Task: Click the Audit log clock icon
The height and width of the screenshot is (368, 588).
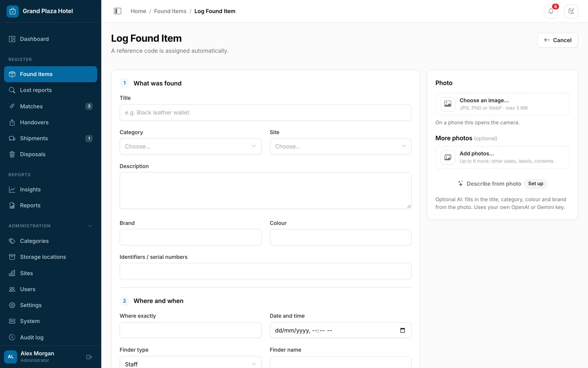Action: pos(12,337)
